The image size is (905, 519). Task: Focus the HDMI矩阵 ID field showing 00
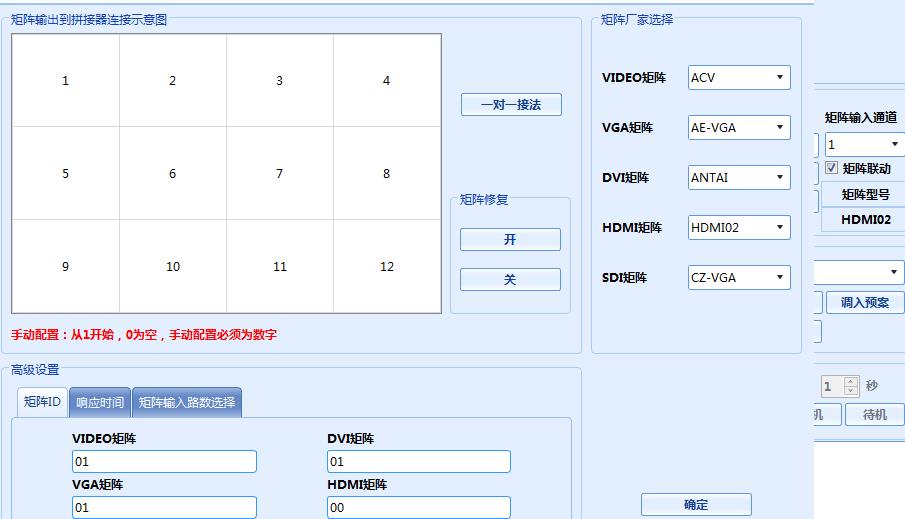[x=418, y=508]
